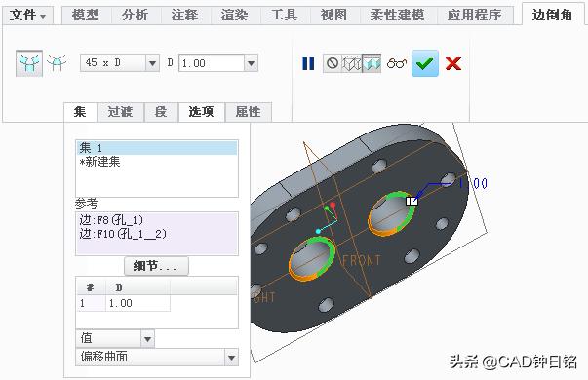Click the 细节... button

pos(156,266)
